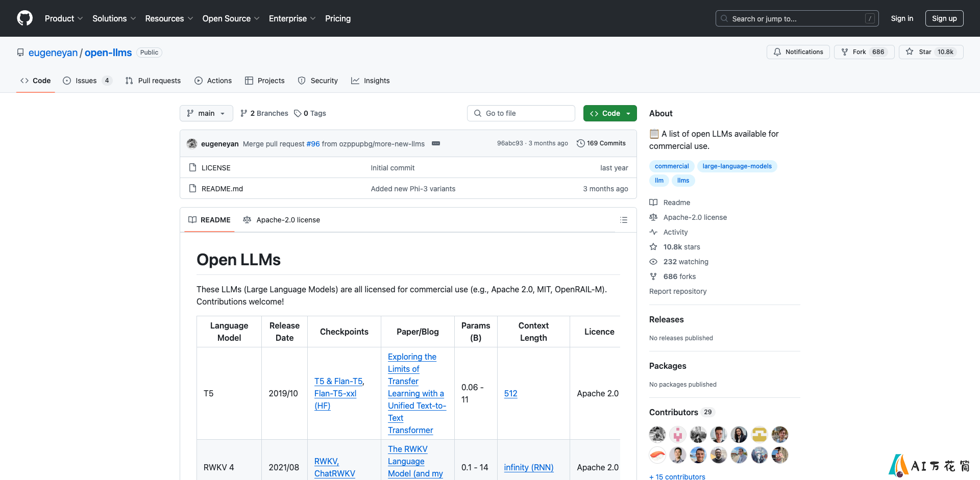980x480 pixels.
Task: Click Sign in link
Action: click(902, 18)
